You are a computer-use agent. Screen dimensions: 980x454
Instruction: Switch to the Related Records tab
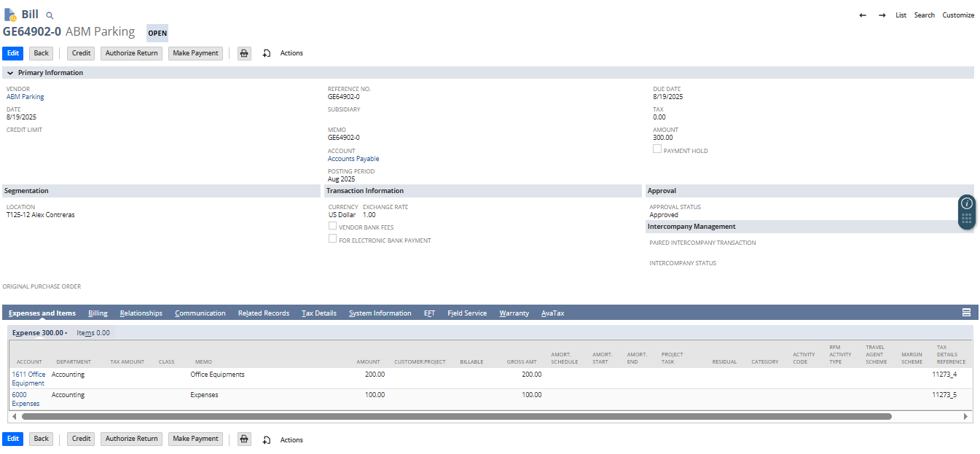(x=263, y=313)
